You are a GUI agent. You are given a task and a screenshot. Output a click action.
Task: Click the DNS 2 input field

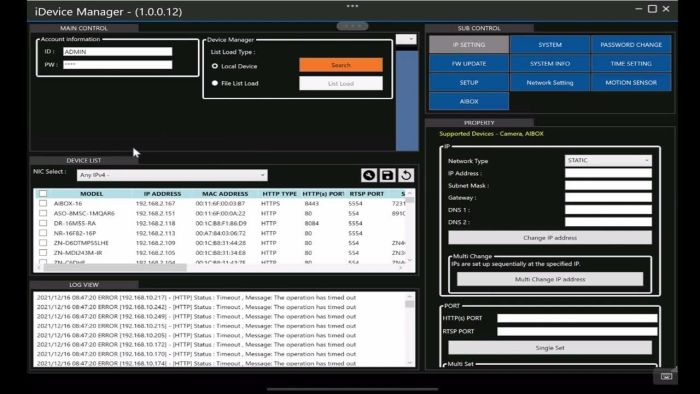pyautogui.click(x=608, y=222)
